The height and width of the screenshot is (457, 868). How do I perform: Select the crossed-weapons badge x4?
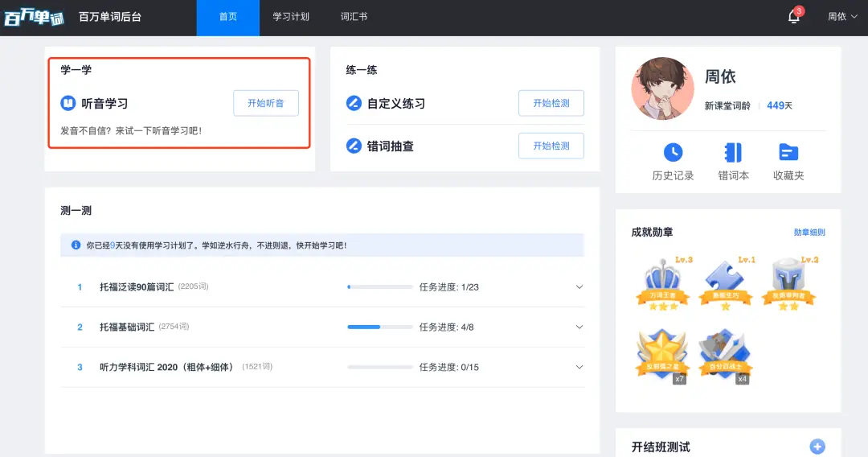[726, 355]
